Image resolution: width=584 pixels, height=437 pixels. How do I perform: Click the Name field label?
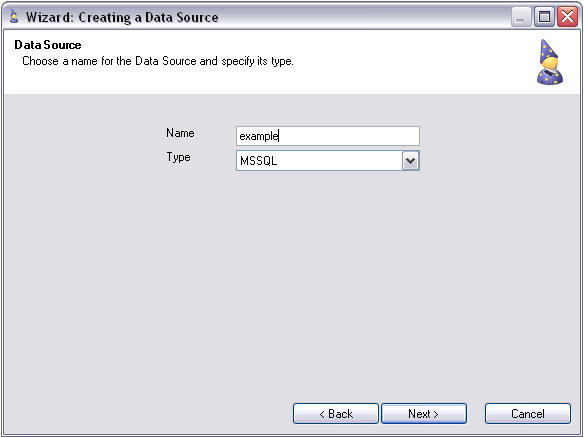click(180, 133)
